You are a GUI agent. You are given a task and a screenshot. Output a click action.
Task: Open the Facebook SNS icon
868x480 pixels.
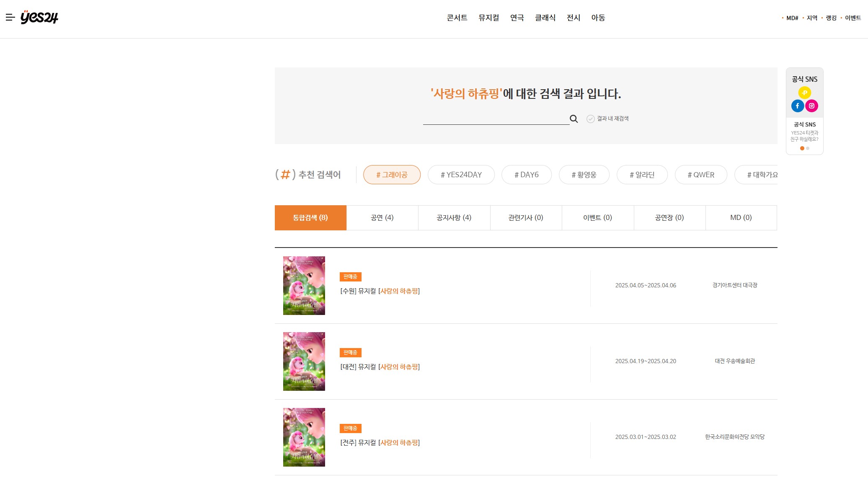click(797, 106)
